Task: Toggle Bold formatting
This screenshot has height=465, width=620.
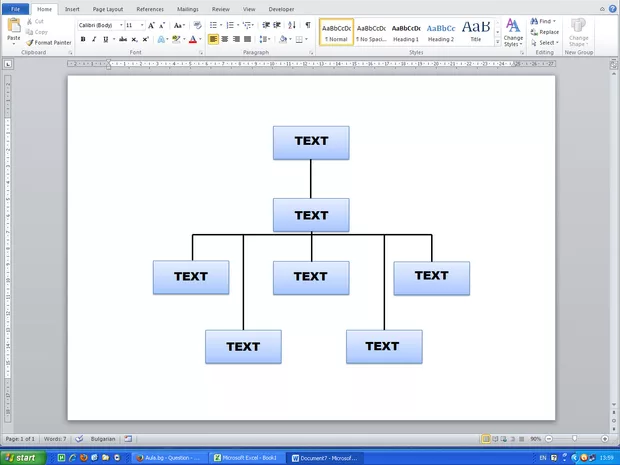Action: point(82,40)
